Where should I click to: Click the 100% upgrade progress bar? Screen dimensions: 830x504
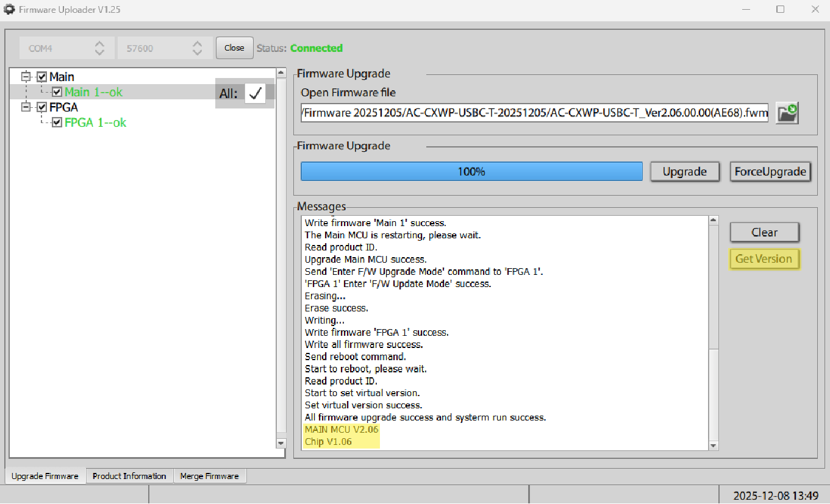pyautogui.click(x=471, y=172)
